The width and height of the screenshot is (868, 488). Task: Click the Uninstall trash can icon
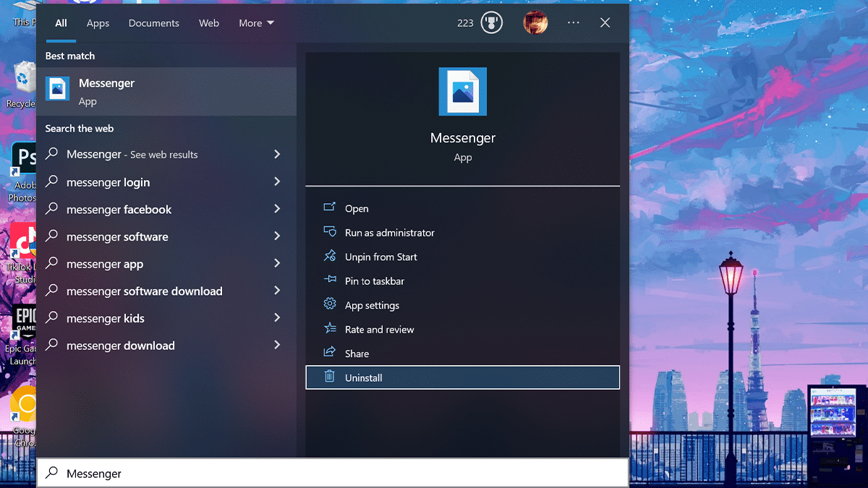330,377
